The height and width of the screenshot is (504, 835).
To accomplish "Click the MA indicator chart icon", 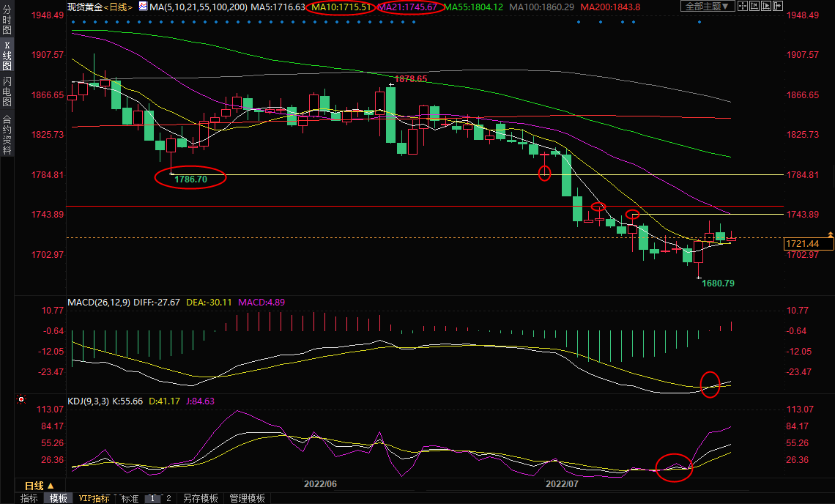I will [x=143, y=7].
